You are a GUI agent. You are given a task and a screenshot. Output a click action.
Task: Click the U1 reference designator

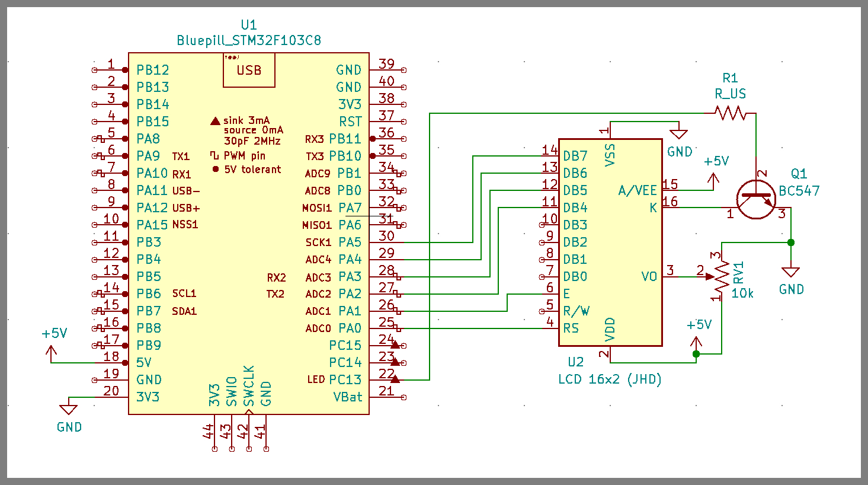249,25
